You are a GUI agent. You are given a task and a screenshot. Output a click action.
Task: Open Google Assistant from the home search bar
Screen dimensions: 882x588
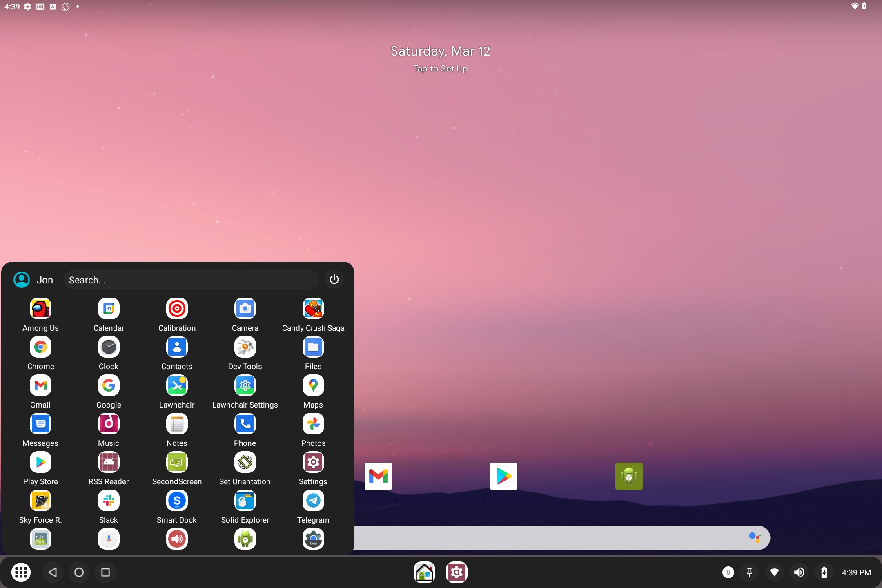(x=755, y=538)
